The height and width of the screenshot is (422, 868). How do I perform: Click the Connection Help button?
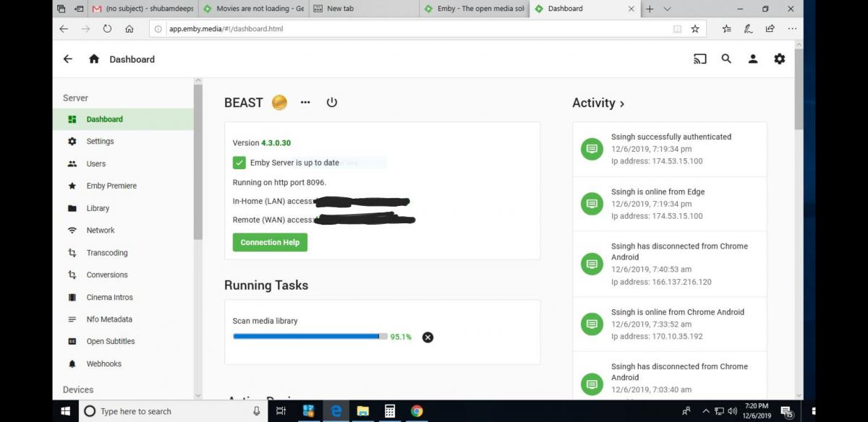(270, 242)
